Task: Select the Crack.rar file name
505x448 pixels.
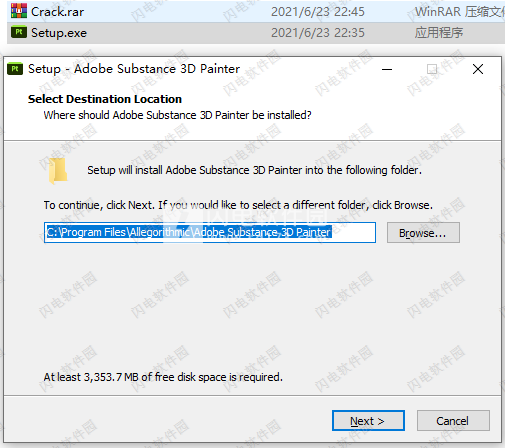Action: click(x=58, y=12)
